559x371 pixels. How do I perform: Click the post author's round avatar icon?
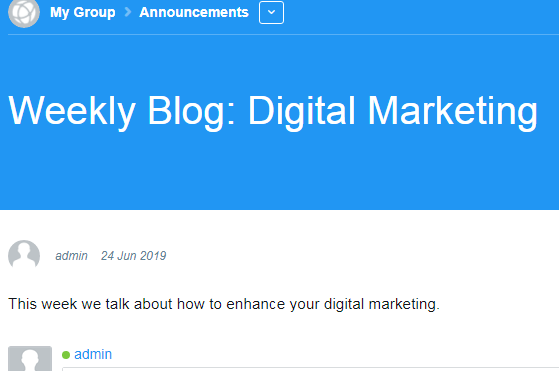pos(24,255)
